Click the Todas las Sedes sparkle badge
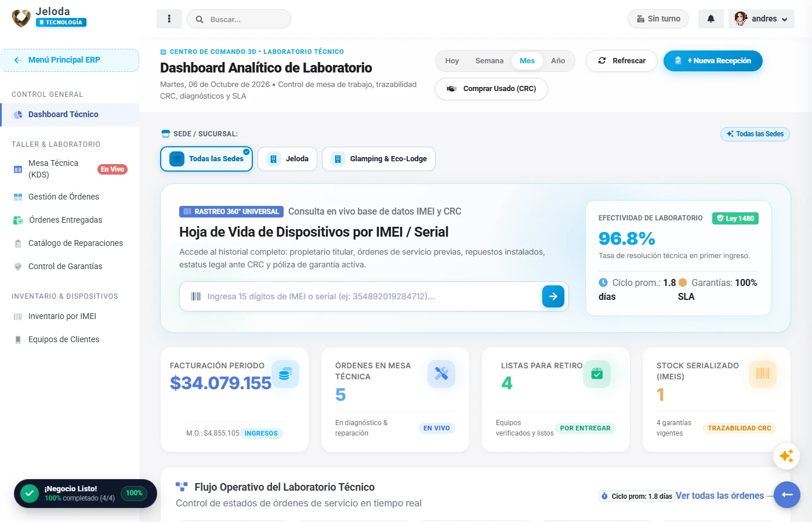 pos(755,134)
